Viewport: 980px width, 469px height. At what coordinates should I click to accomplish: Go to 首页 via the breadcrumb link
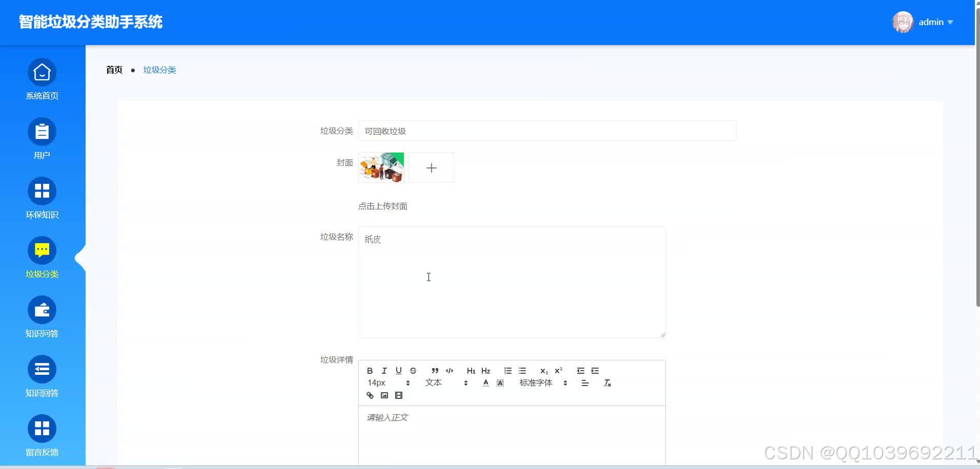coord(114,70)
